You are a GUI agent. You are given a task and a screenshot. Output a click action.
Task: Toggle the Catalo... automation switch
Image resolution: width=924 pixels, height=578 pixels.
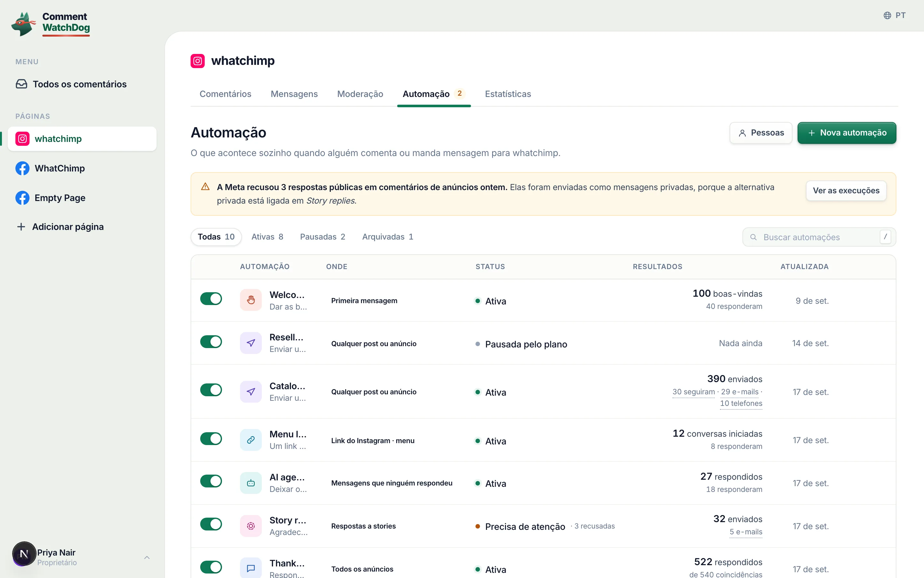(211, 390)
